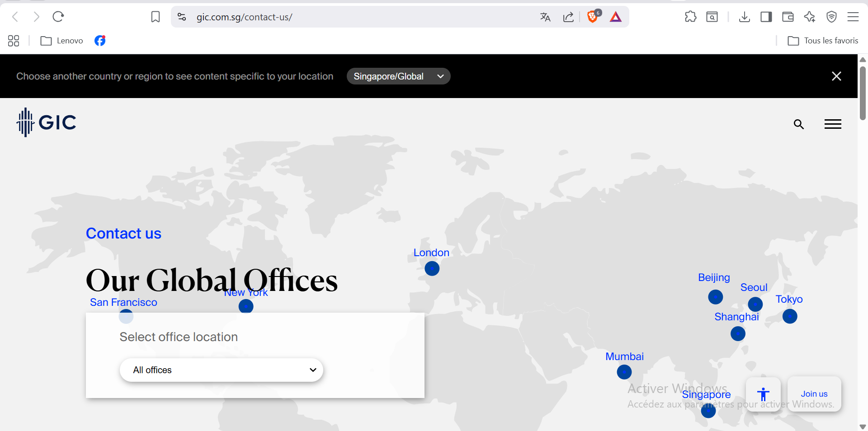Screen dimensions: 868x431
Task: Dismiss the country selection banner
Action: tap(836, 76)
